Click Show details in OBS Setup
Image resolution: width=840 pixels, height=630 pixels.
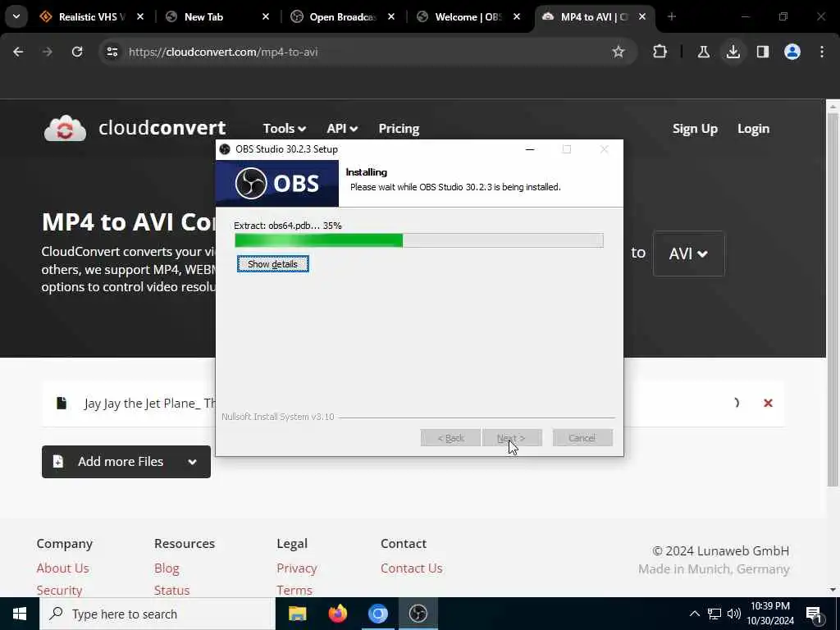(272, 263)
